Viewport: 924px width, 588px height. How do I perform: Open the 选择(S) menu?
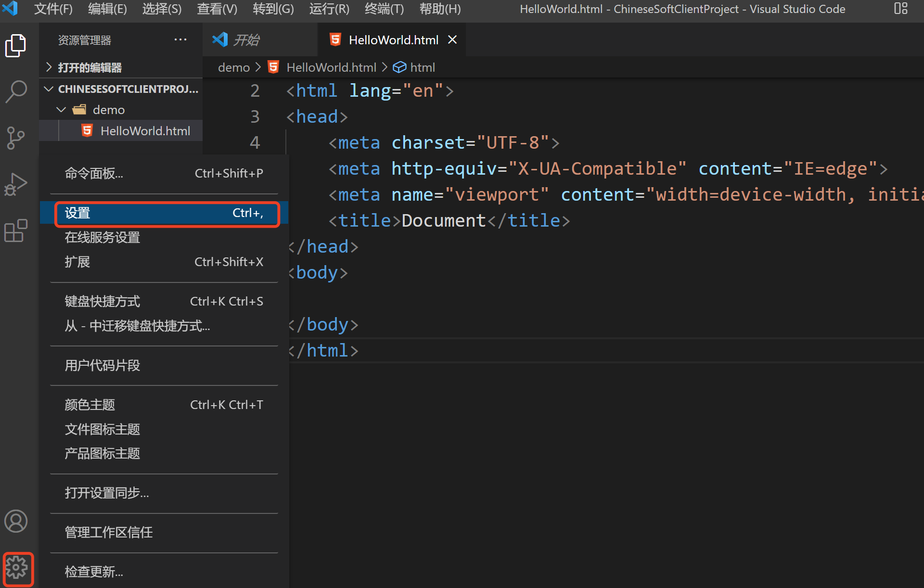[162, 9]
